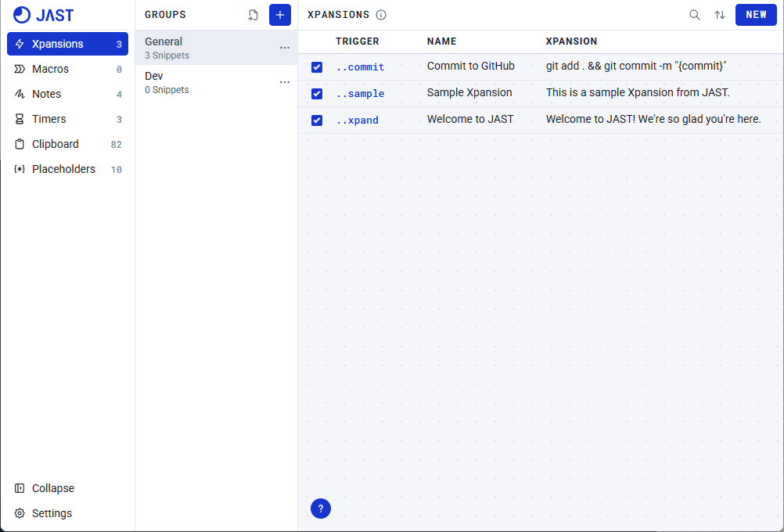Click the JAST logo
Viewport: 784px width, 532px height.
[44, 15]
